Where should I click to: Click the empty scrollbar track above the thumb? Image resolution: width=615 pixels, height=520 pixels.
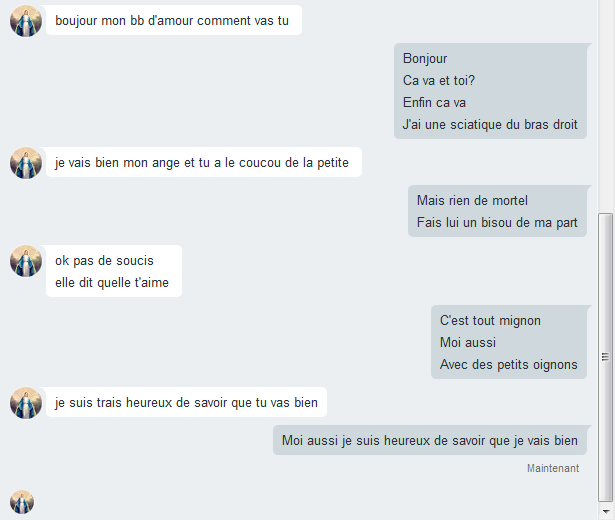pos(606,106)
